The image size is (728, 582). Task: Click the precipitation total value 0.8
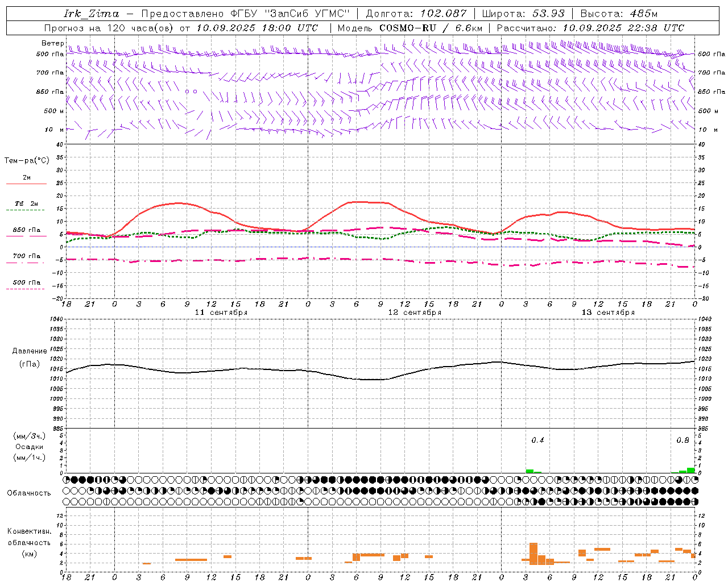tap(682, 440)
